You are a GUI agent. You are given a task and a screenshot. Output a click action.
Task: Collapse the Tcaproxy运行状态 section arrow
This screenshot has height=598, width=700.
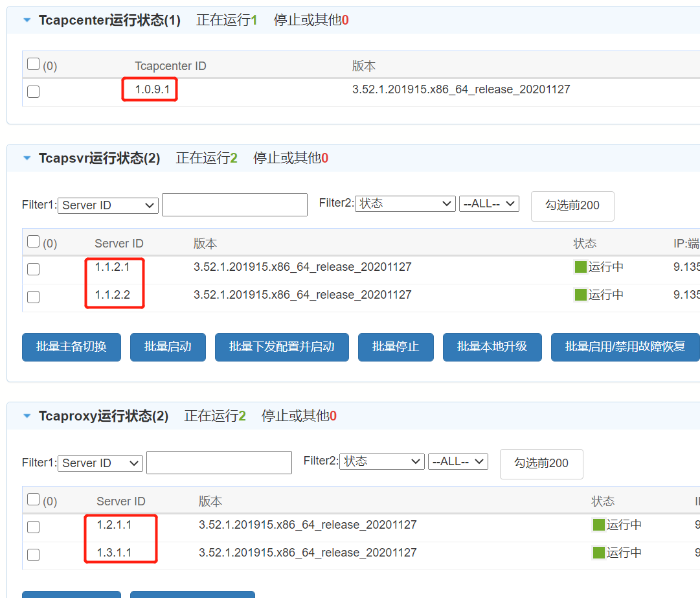(27, 416)
